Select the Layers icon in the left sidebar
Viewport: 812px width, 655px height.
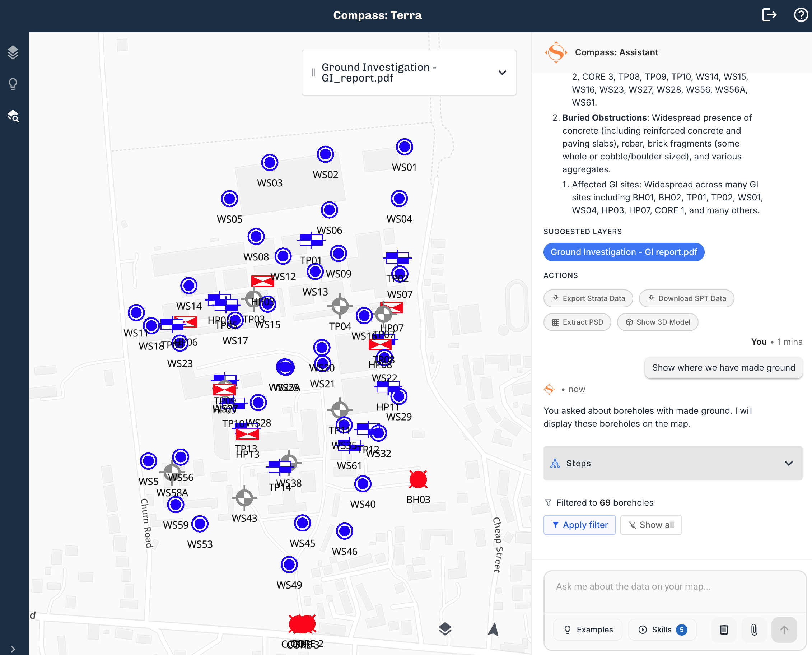[x=13, y=52]
